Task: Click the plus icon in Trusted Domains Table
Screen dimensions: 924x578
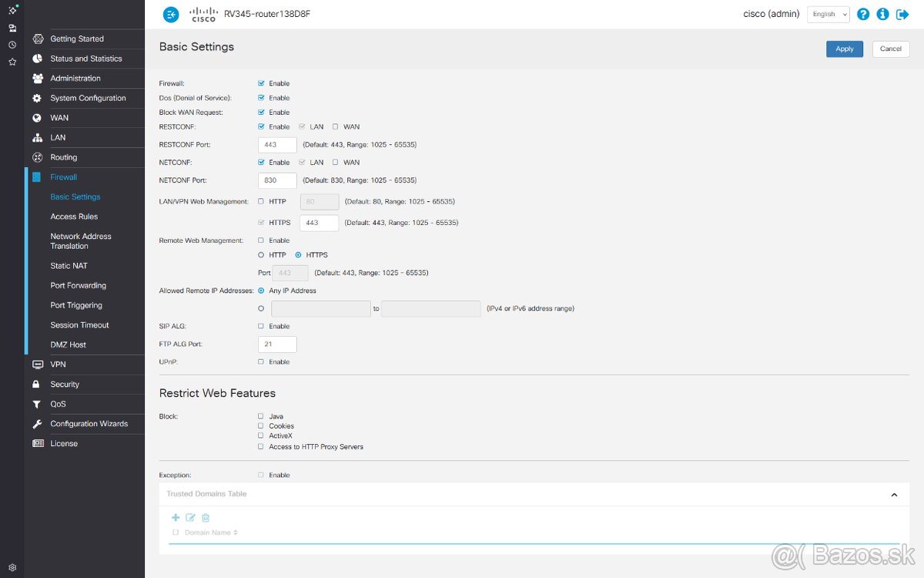Action: coord(176,517)
